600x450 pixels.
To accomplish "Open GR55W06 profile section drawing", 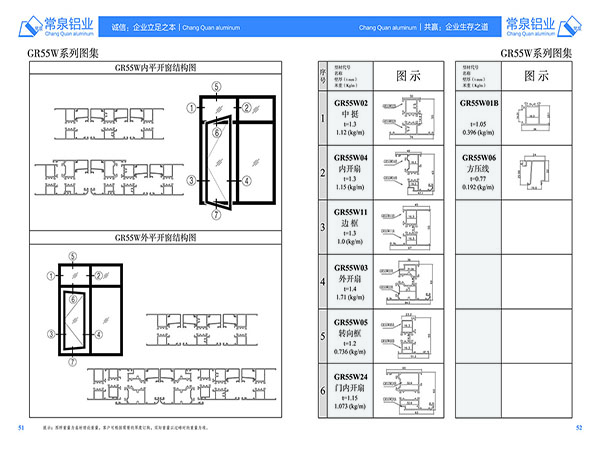I will pyautogui.click(x=534, y=172).
